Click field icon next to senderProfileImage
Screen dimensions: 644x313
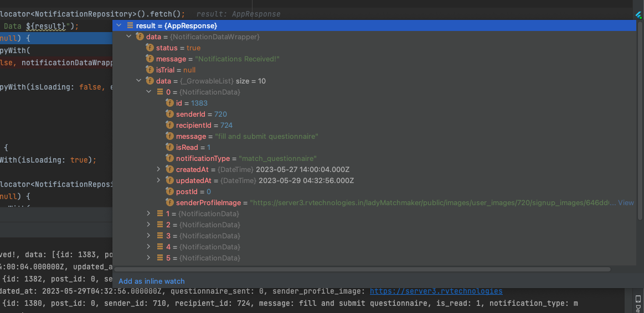169,202
